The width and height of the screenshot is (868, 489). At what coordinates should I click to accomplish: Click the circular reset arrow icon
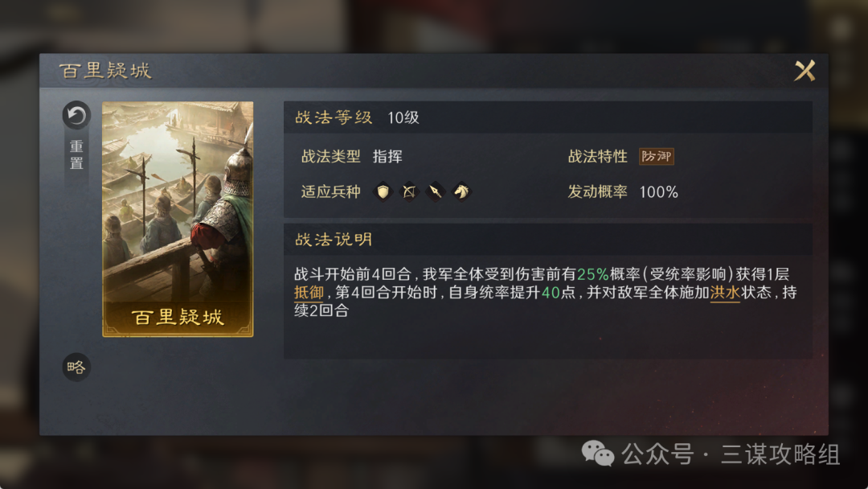tap(76, 115)
